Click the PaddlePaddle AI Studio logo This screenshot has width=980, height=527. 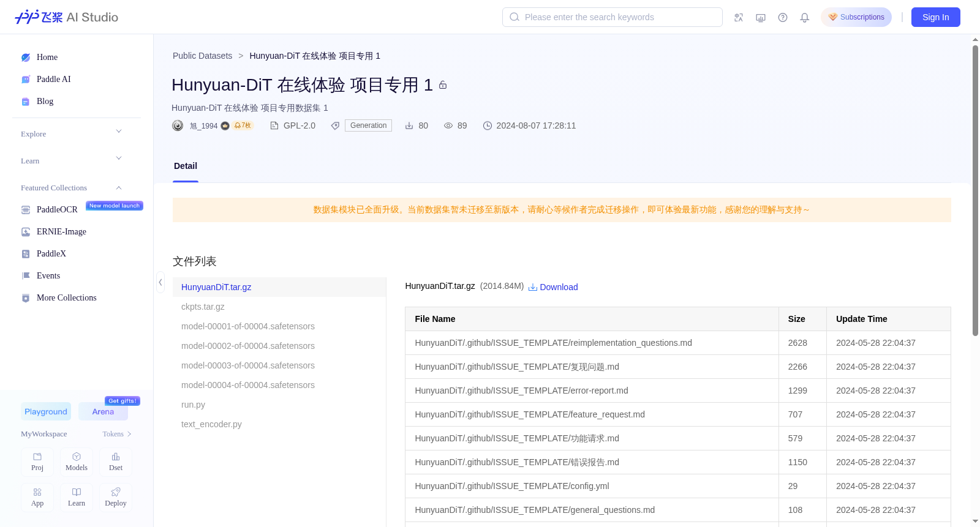pos(66,17)
